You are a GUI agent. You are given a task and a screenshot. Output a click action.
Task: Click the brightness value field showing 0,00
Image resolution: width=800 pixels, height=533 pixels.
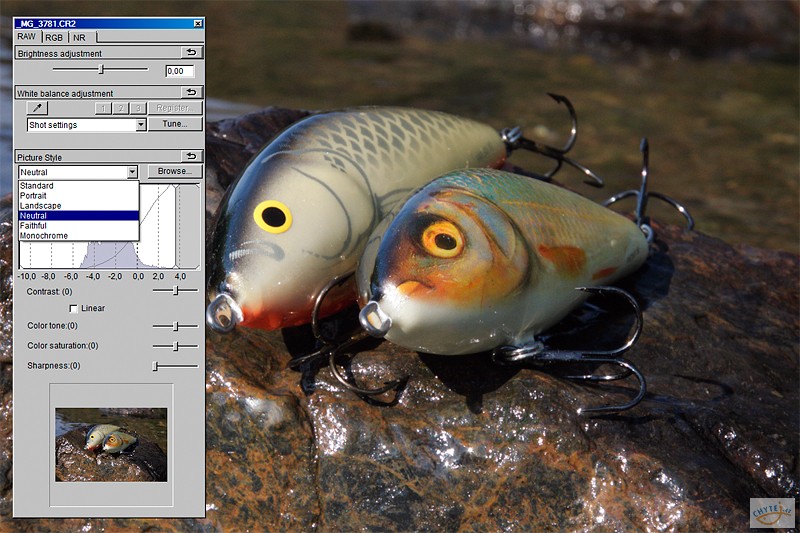click(180, 71)
